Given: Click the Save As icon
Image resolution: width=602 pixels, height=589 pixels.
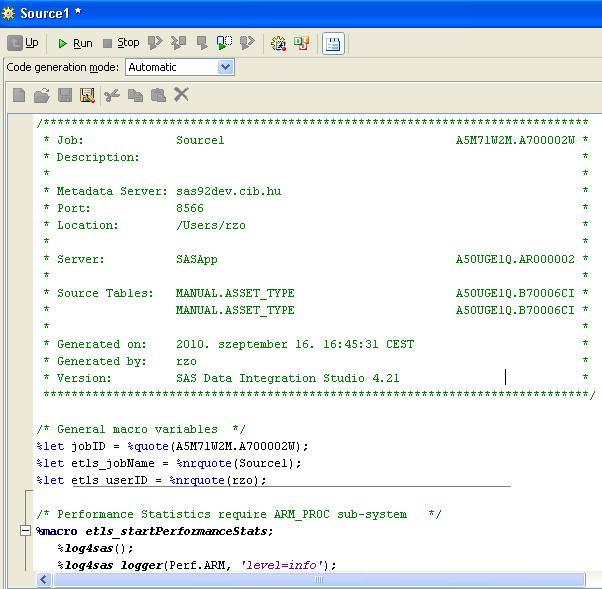Looking at the screenshot, I should click(x=88, y=95).
